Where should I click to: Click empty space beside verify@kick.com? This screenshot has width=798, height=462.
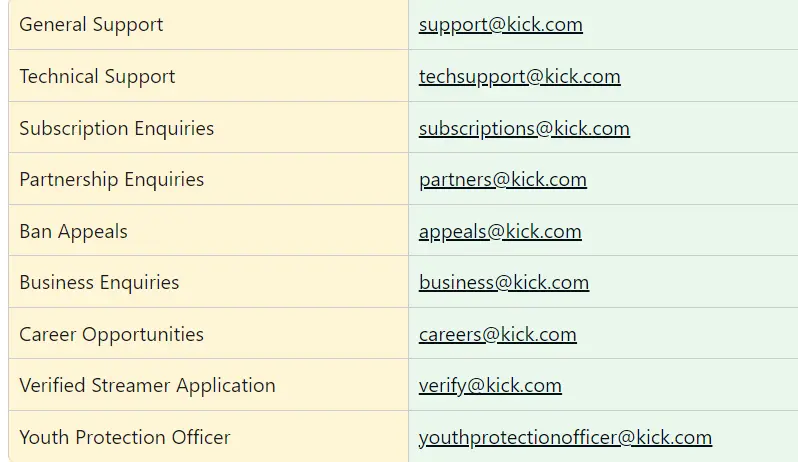pyautogui.click(x=680, y=385)
